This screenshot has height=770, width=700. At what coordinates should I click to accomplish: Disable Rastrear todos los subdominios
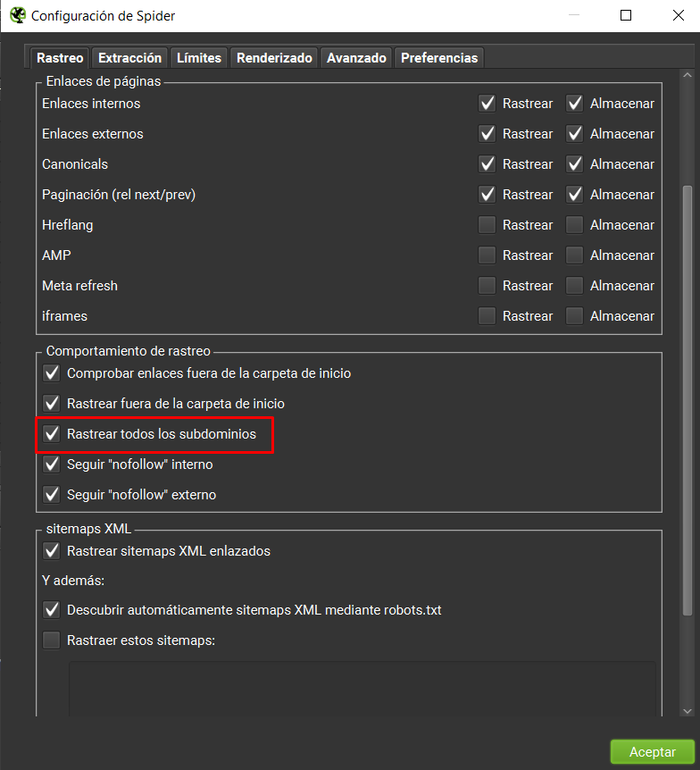(51, 433)
